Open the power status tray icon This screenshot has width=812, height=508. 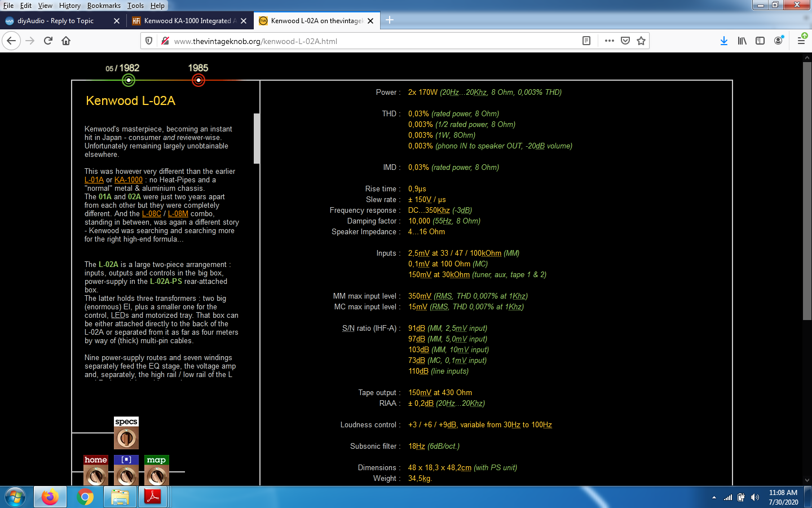pos(741,497)
